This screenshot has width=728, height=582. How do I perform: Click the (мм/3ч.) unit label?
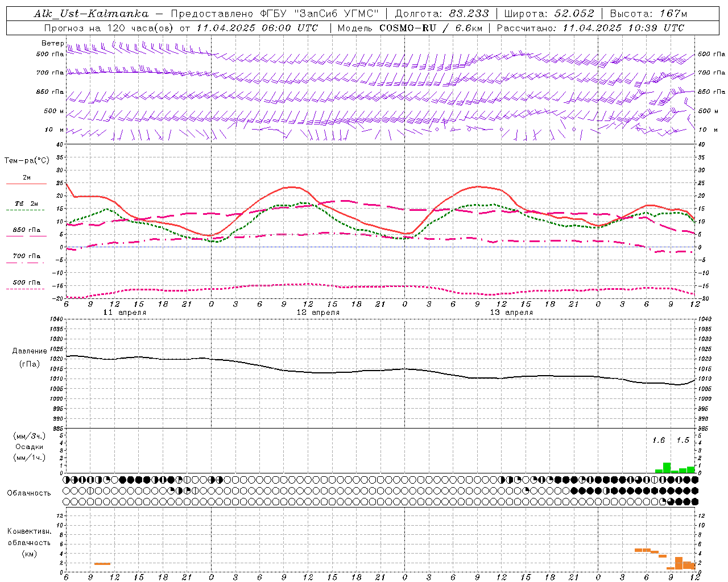pos(29,436)
